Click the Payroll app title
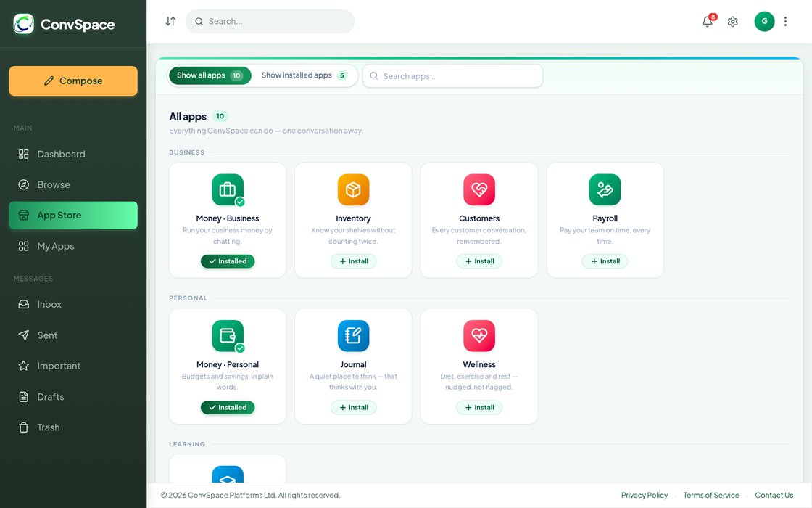Viewport: 812px width, 508px height. 605,218
